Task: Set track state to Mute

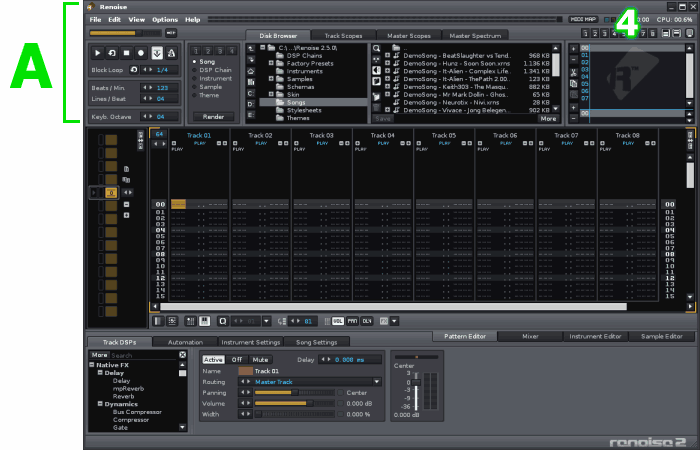Action: click(x=260, y=360)
